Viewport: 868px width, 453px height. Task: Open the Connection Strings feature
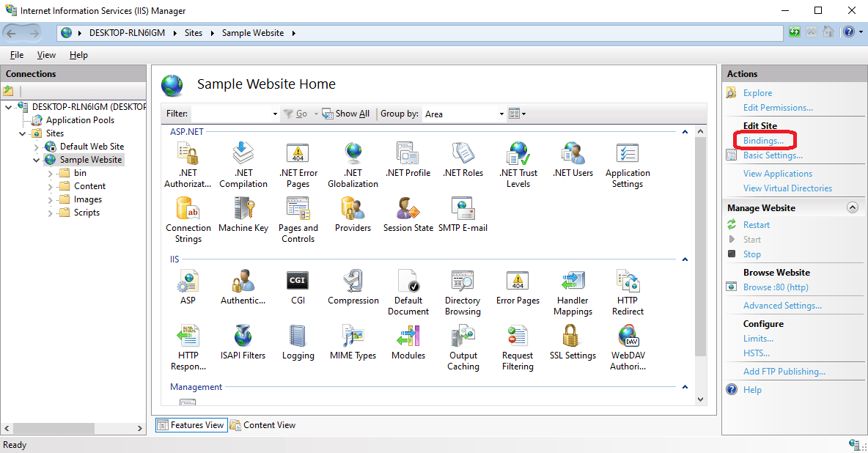188,220
